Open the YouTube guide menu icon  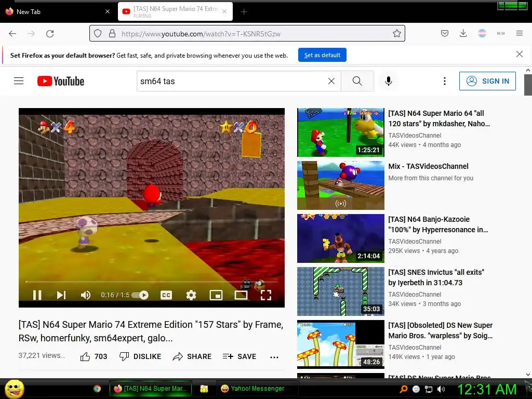pos(19,81)
